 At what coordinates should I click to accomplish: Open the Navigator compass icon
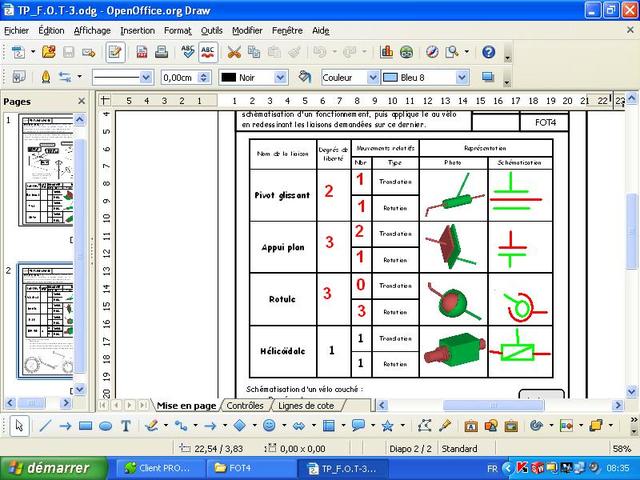tap(432, 52)
